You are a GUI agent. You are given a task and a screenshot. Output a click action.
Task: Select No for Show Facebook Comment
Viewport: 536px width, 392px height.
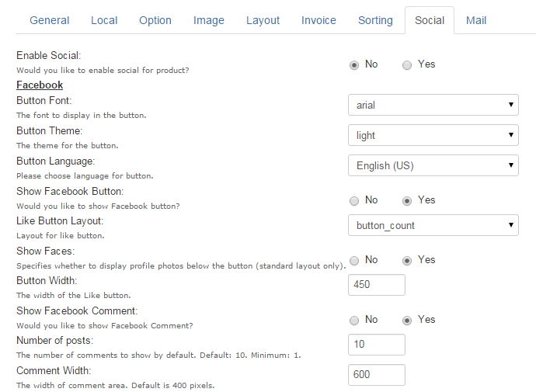(x=354, y=321)
